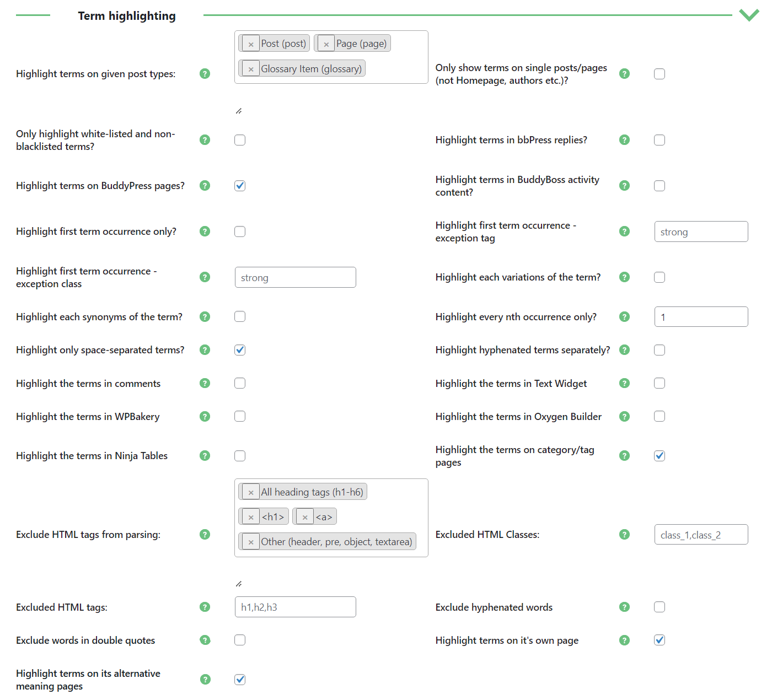Viewport: 772px width, 700px height.
Task: Show help for Text Widget highlighting
Action: coord(624,383)
